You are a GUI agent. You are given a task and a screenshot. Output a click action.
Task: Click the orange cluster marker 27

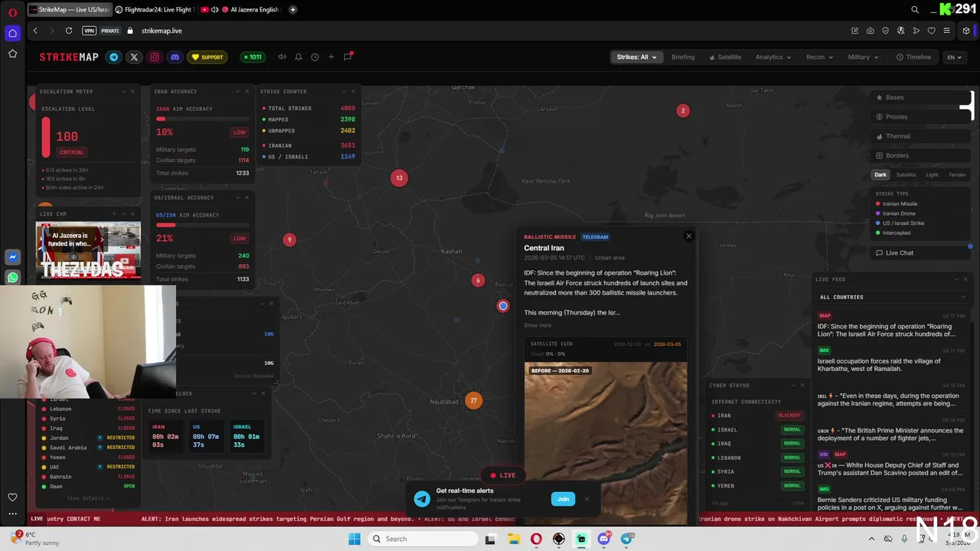point(474,400)
